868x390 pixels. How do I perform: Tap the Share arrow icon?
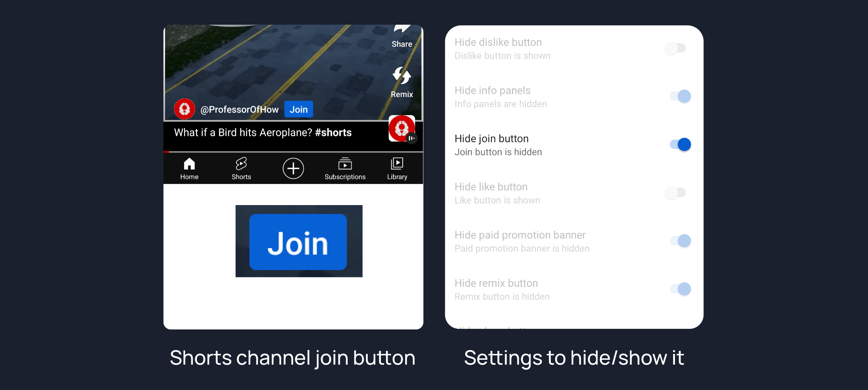pyautogui.click(x=402, y=29)
